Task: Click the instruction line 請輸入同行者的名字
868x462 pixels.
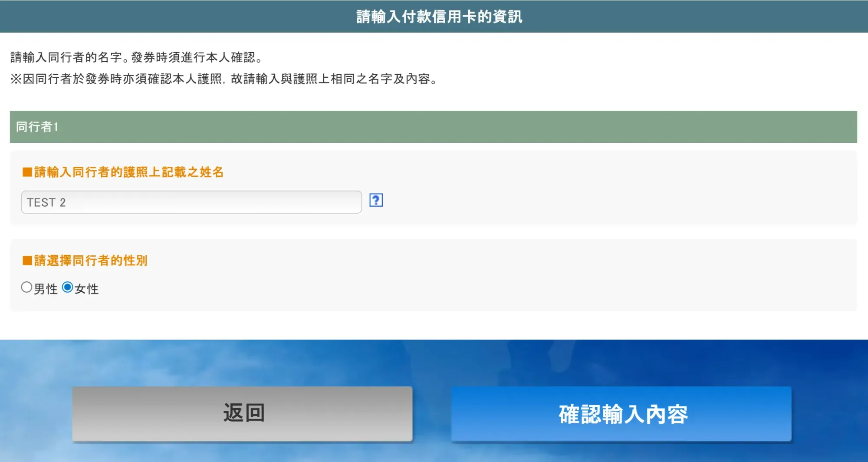Action: click(136, 57)
